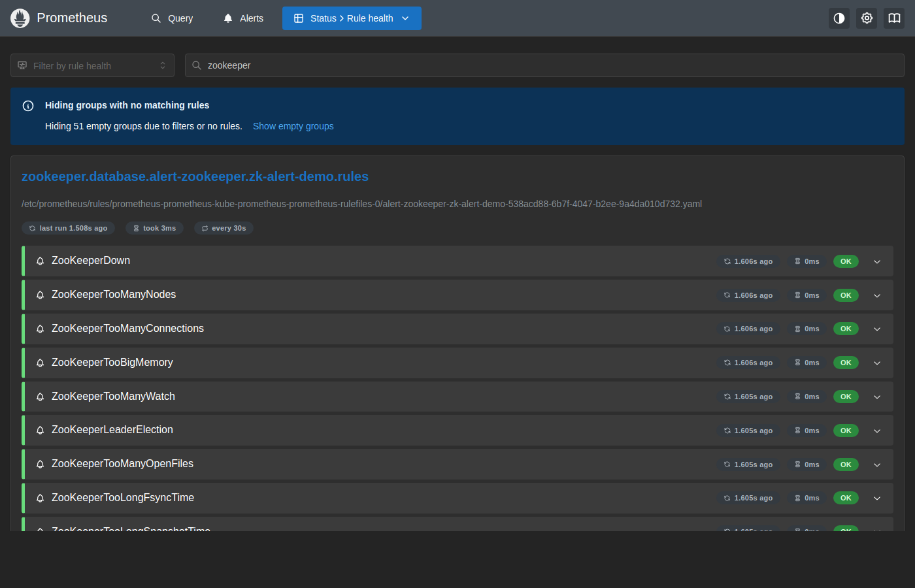This screenshot has width=915, height=588.
Task: Open the zookeeper.database.alert-zookeeper.zk-alert-demo.rules group link
Action: pos(195,176)
